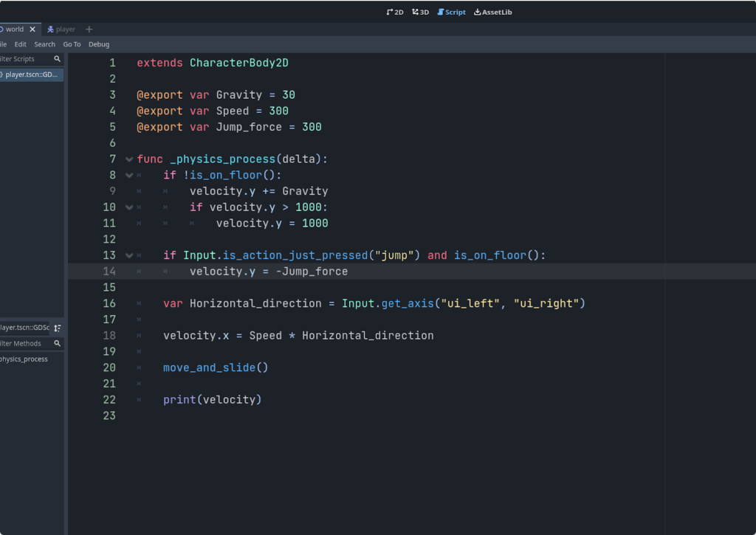Open the AssetLib workspace

click(492, 12)
